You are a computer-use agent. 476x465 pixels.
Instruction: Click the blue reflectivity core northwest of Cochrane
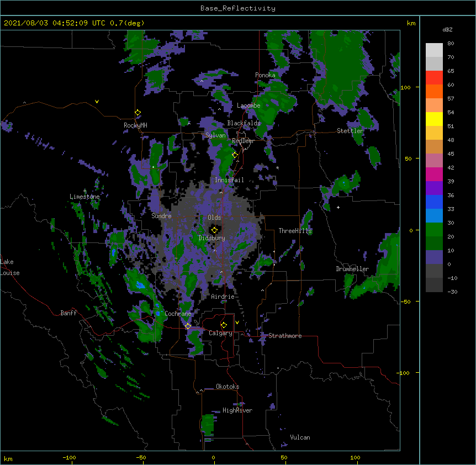[140, 285]
